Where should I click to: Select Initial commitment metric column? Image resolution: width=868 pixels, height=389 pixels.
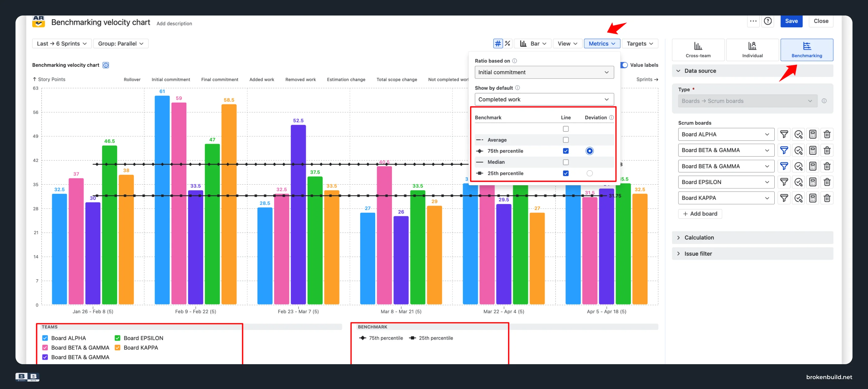(x=171, y=79)
